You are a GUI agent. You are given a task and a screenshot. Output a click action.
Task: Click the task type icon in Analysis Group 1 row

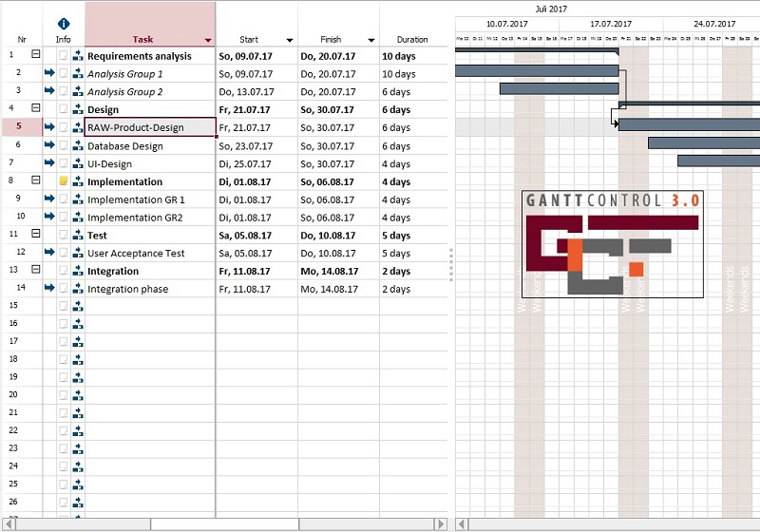point(78,74)
